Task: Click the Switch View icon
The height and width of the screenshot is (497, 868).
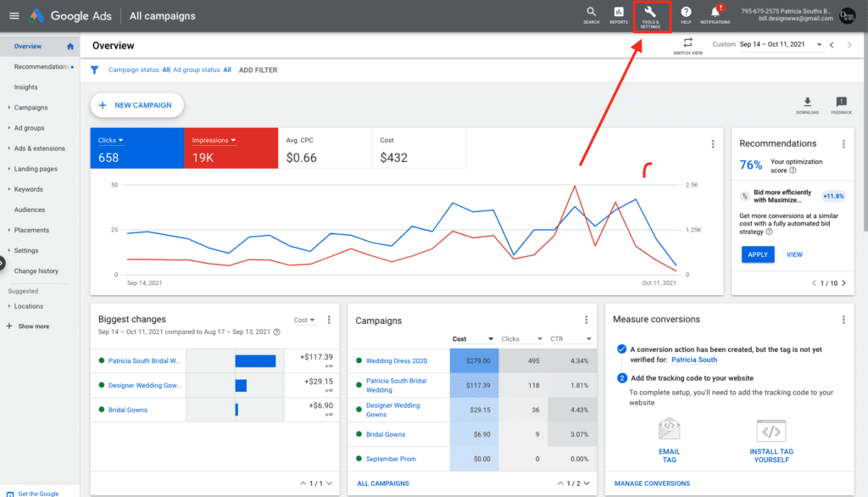Action: 687,46
